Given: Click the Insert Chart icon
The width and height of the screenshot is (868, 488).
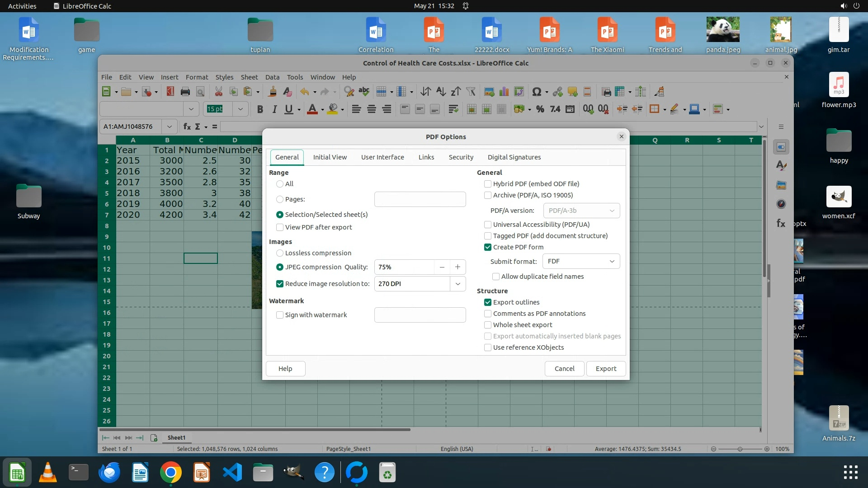Looking at the screenshot, I should pyautogui.click(x=504, y=92).
